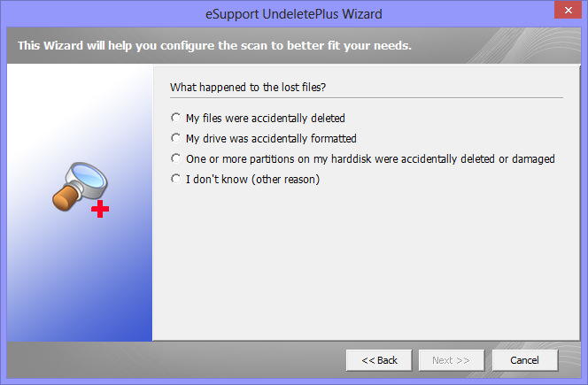Click the red plus symbol beside the magnifier

[x=101, y=209]
